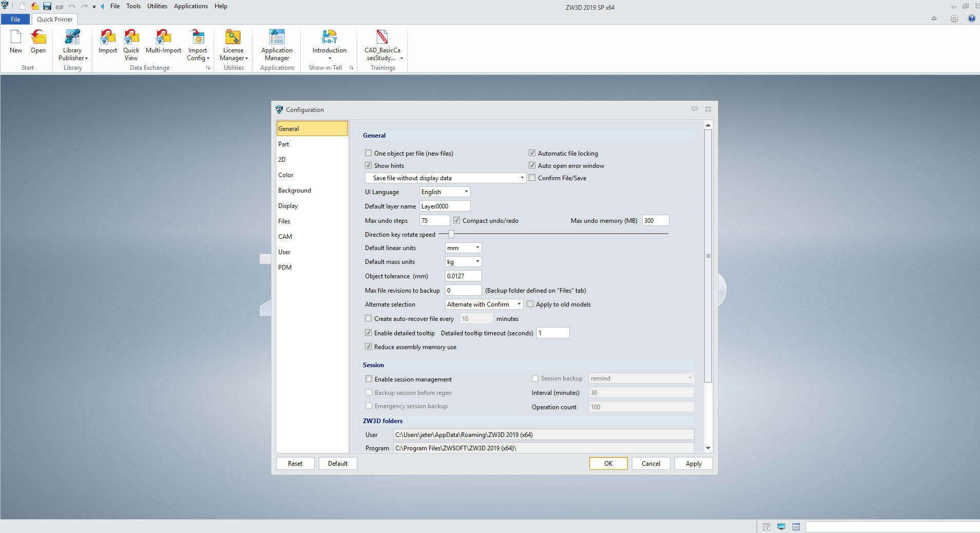Image resolution: width=980 pixels, height=533 pixels.
Task: Go to the Files configuration page
Action: (312, 221)
